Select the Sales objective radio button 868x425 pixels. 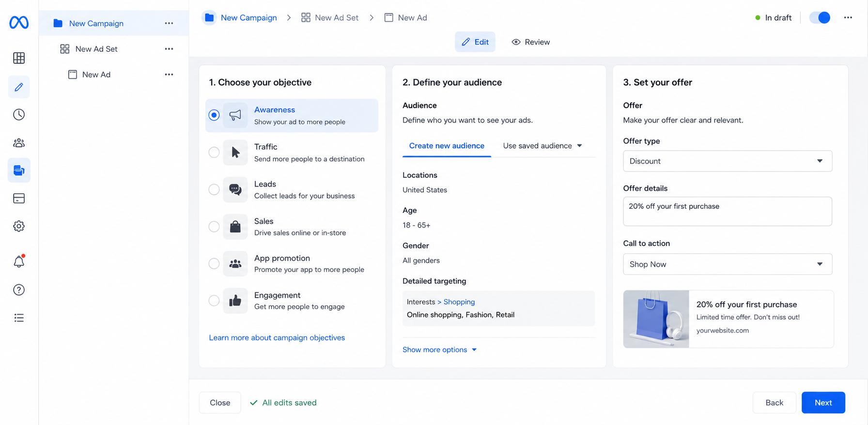pos(214,227)
